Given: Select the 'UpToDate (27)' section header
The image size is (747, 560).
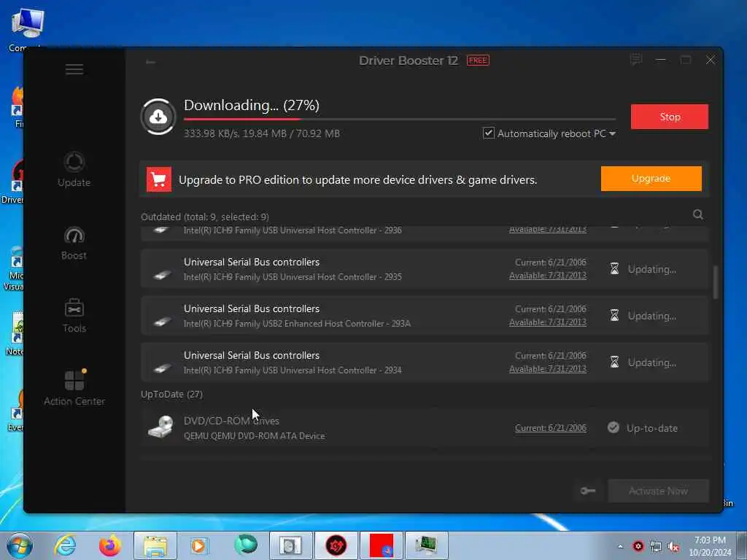Looking at the screenshot, I should [171, 394].
